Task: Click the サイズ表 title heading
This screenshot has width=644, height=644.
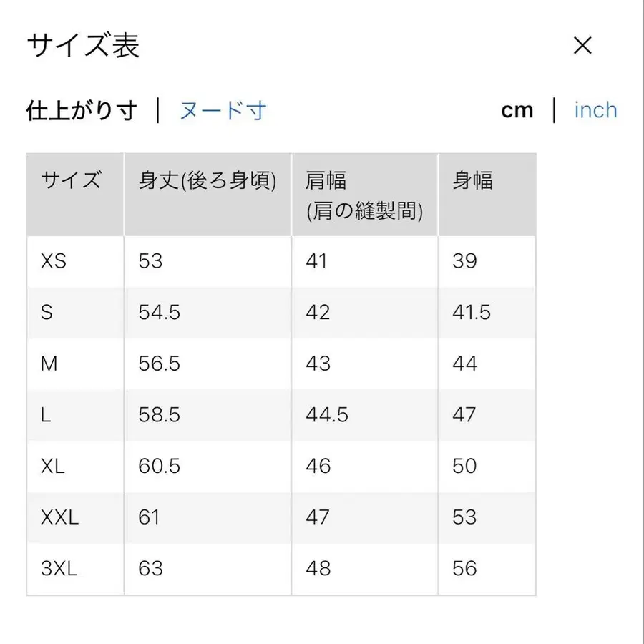Action: pyautogui.click(x=84, y=46)
